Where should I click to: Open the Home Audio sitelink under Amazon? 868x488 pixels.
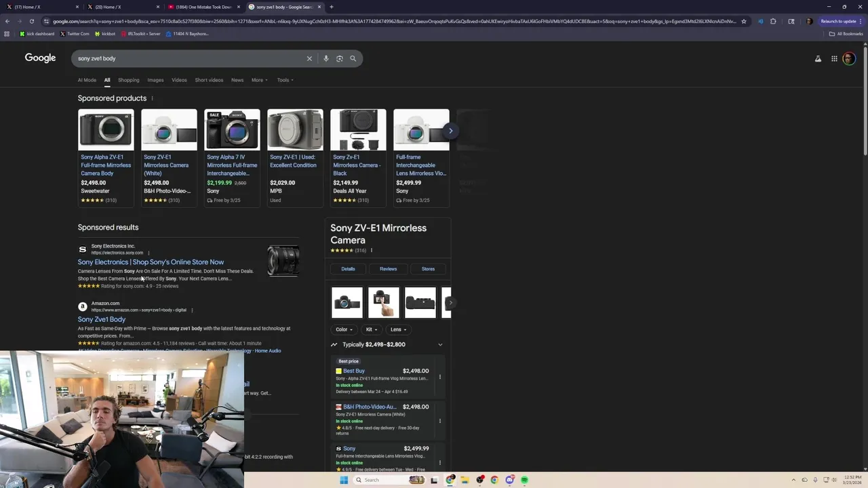click(268, 350)
